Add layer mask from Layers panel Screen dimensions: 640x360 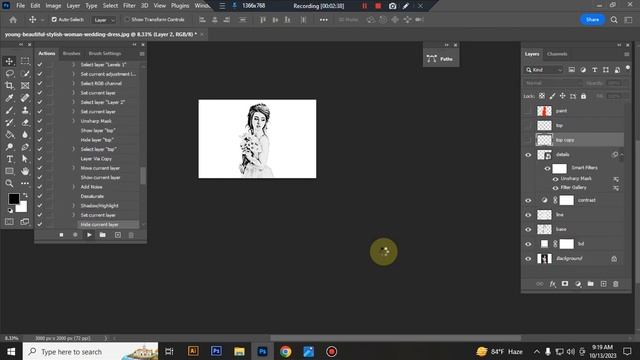click(565, 284)
